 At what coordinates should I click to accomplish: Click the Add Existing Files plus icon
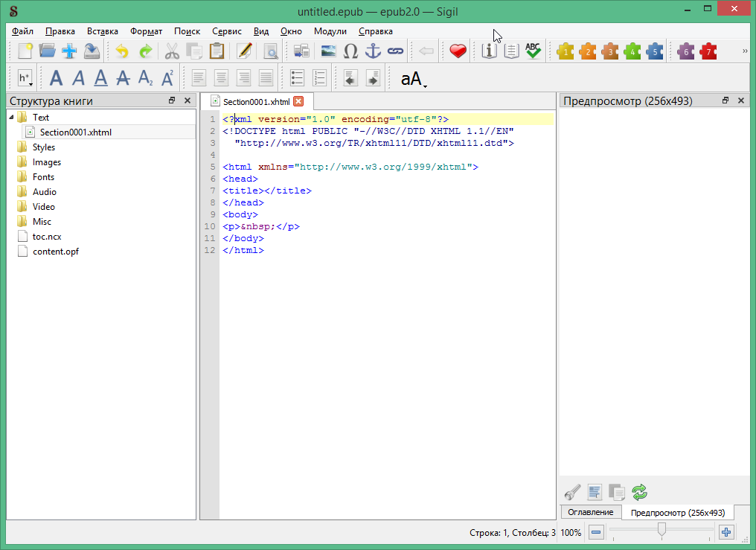(x=69, y=51)
